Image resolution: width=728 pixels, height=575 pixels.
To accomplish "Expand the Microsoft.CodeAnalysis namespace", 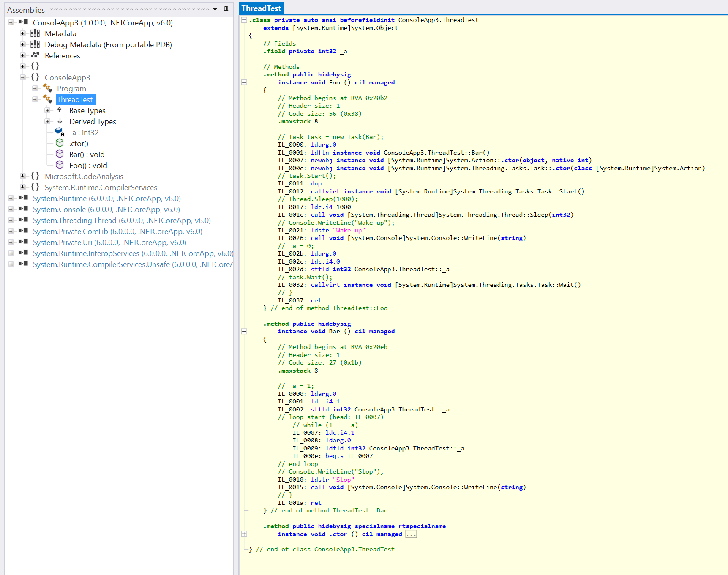I will (x=23, y=176).
